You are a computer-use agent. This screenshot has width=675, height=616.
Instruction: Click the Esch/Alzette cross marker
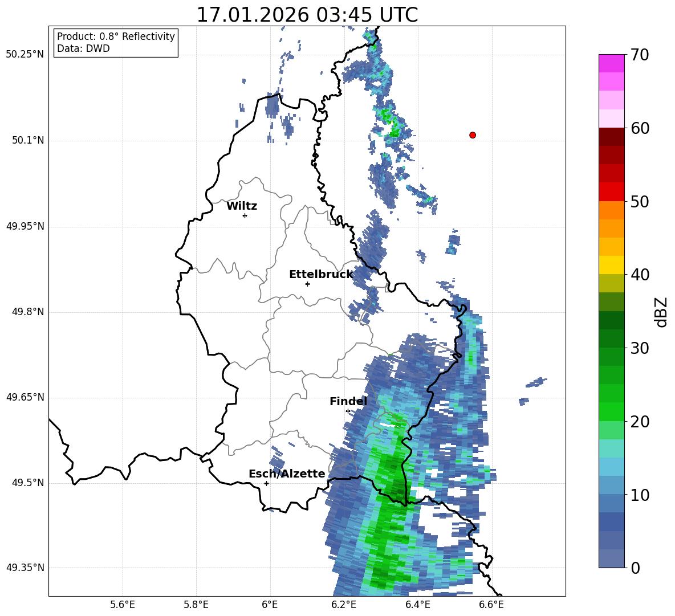[x=266, y=483]
